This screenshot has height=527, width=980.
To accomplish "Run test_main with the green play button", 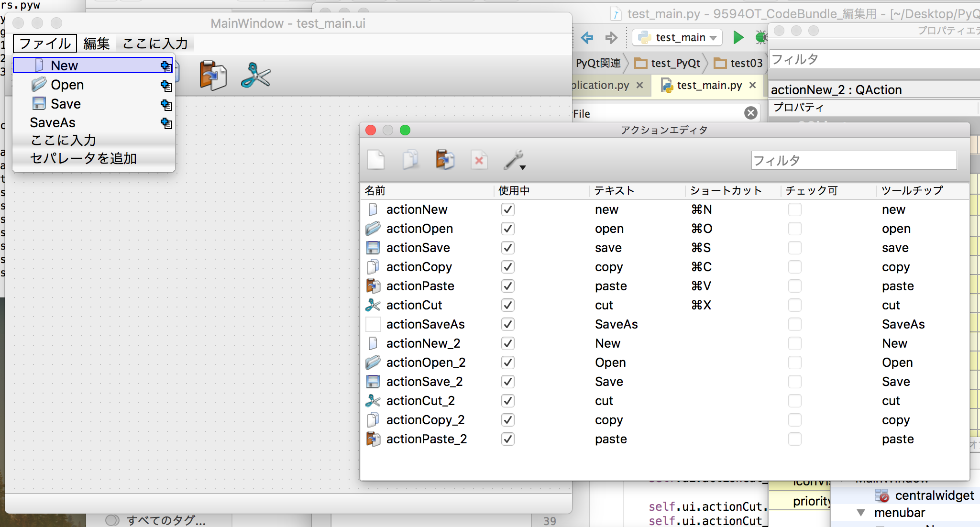I will point(738,38).
